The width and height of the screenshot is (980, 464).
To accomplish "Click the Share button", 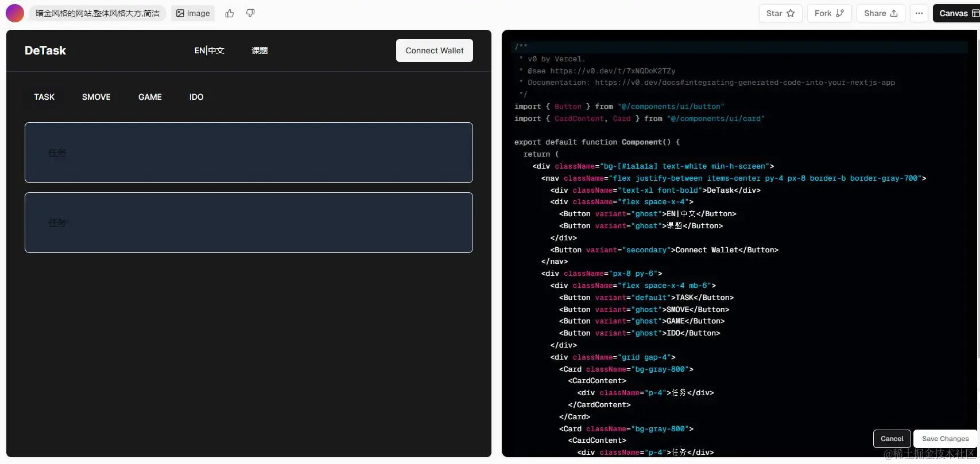I will click(x=881, y=13).
